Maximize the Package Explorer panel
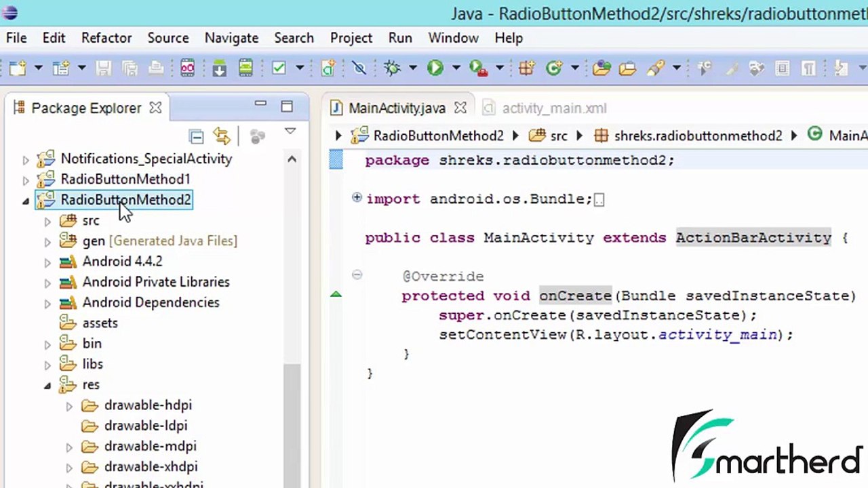This screenshot has width=868, height=488. [287, 106]
